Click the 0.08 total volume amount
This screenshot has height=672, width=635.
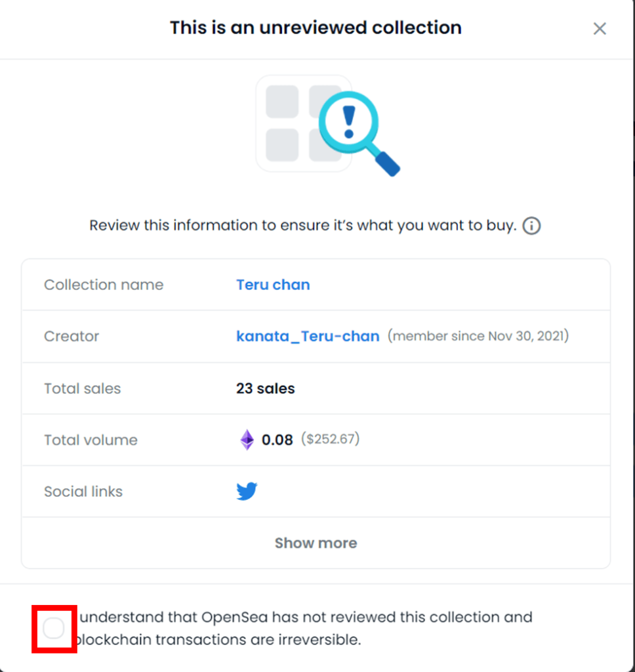click(x=277, y=440)
